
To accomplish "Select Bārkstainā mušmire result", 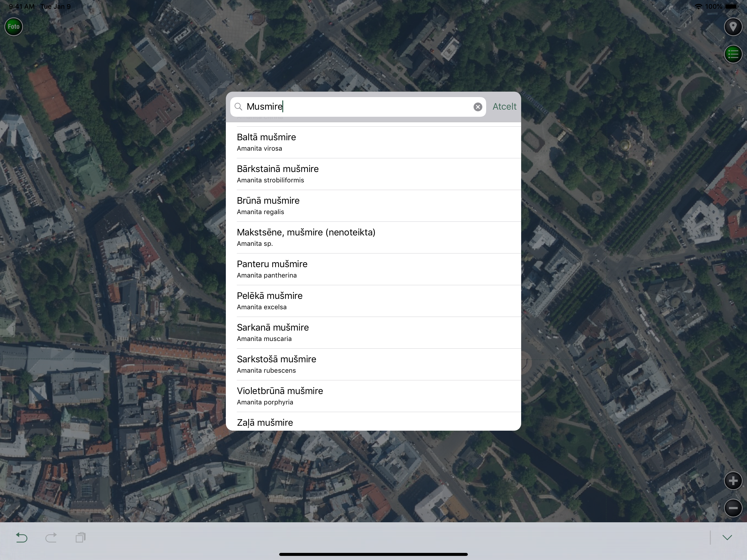I will (373, 174).
